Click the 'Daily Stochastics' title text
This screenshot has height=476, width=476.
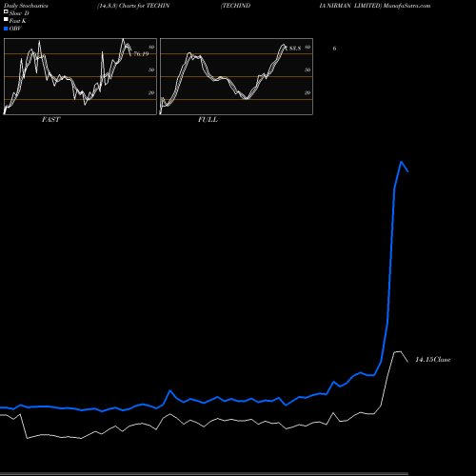(26, 6)
